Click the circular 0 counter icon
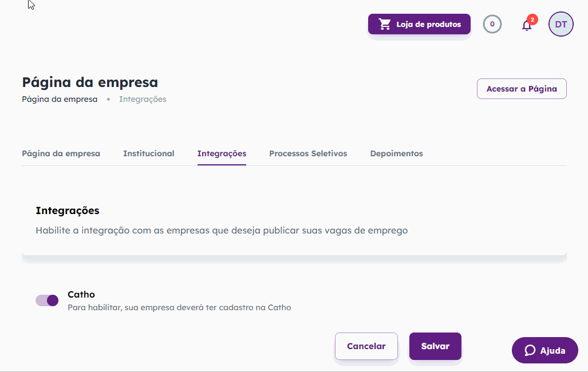 click(x=492, y=24)
